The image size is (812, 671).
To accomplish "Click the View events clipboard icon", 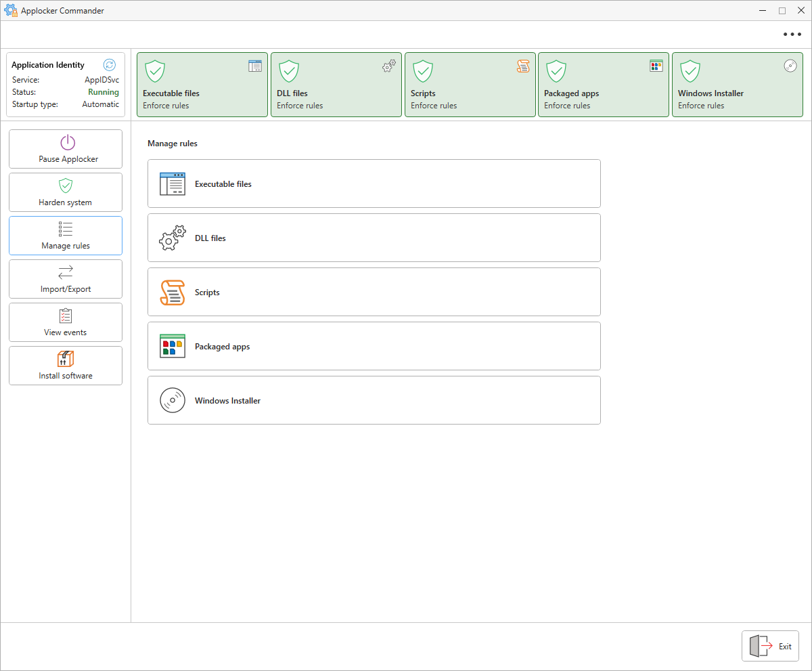I will pyautogui.click(x=66, y=316).
